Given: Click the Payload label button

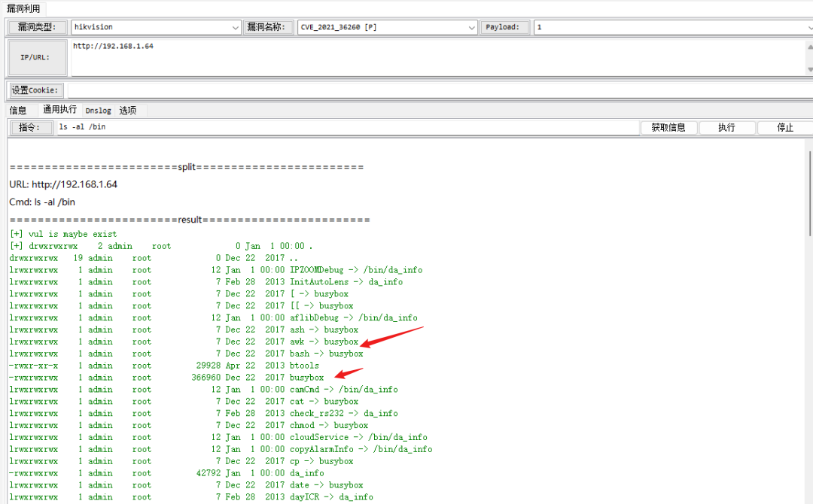Looking at the screenshot, I should click(x=504, y=27).
